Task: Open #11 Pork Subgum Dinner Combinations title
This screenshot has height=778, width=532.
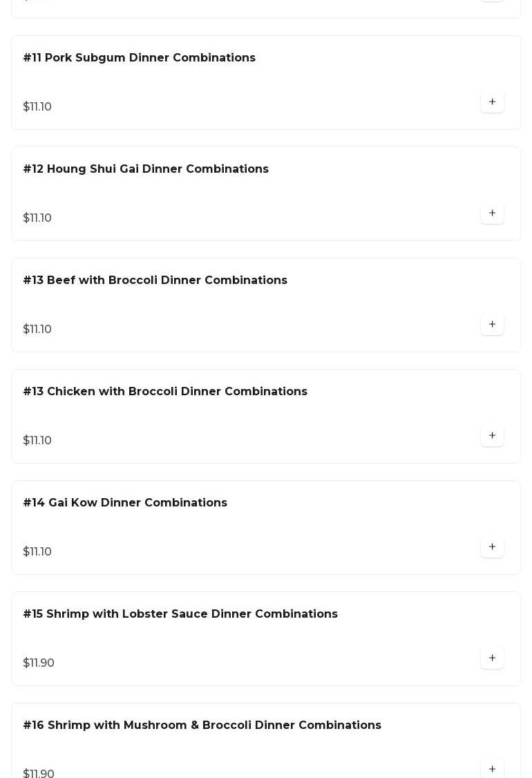Action: tap(139, 58)
